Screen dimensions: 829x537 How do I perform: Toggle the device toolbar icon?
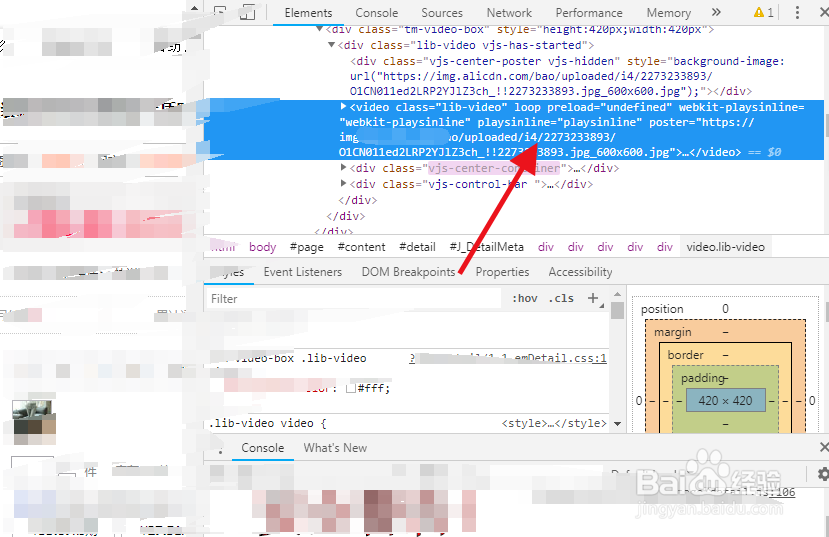(247, 12)
